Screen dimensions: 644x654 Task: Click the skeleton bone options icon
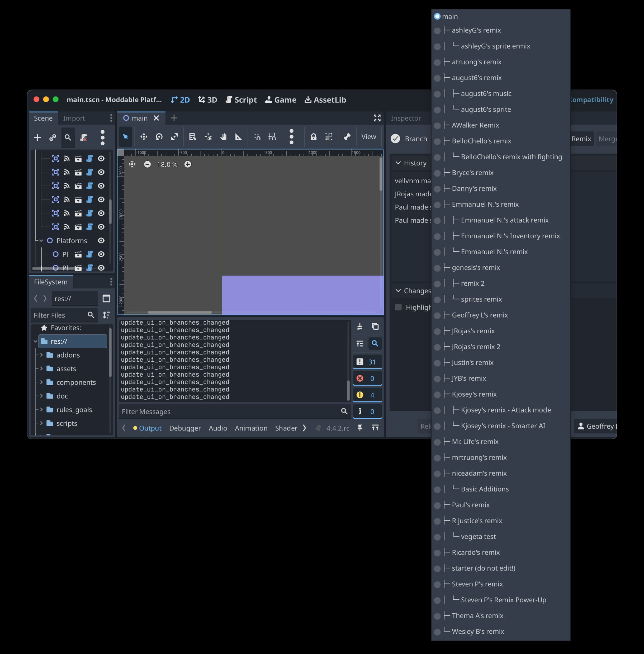pyautogui.click(x=347, y=137)
